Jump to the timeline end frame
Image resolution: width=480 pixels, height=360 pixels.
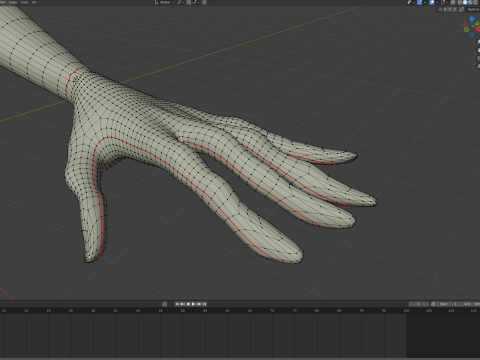tap(205, 304)
